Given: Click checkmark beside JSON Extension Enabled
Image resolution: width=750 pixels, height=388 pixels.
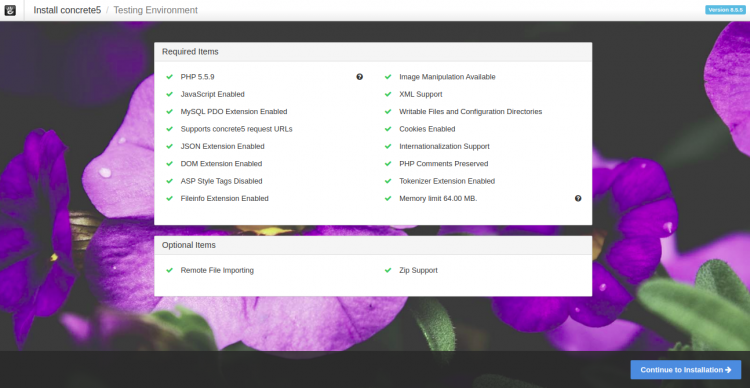Looking at the screenshot, I should point(169,146).
